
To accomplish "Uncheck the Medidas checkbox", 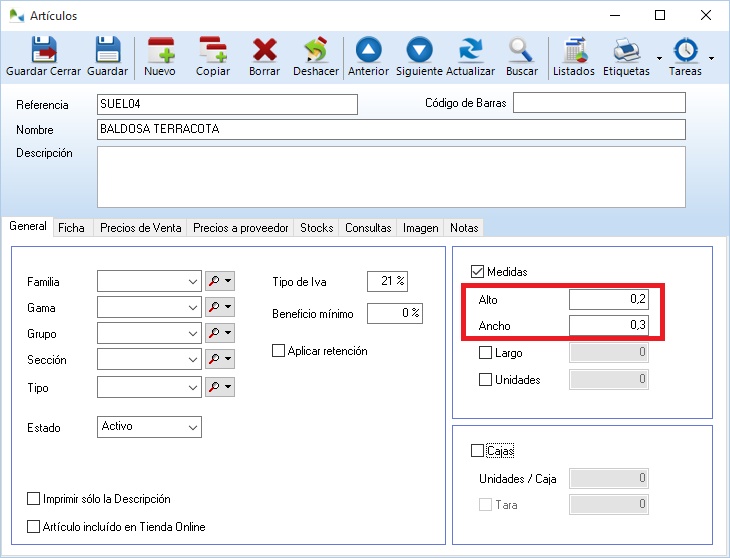I will [x=477, y=272].
